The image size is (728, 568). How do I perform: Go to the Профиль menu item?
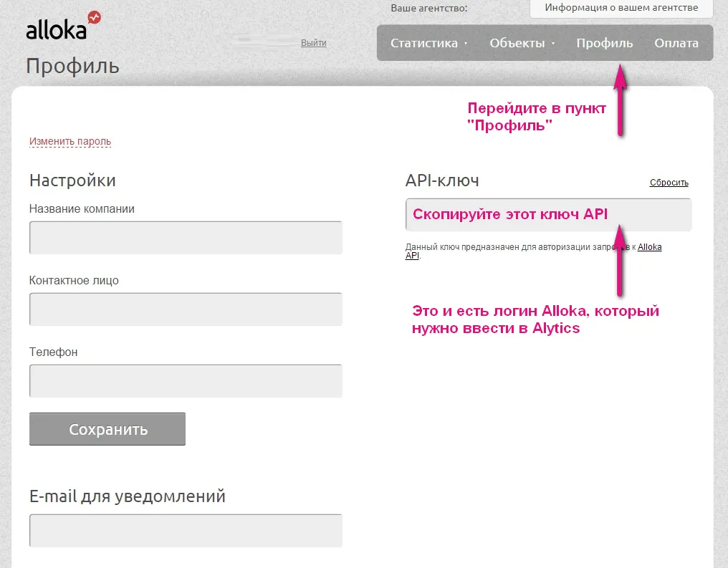605,43
